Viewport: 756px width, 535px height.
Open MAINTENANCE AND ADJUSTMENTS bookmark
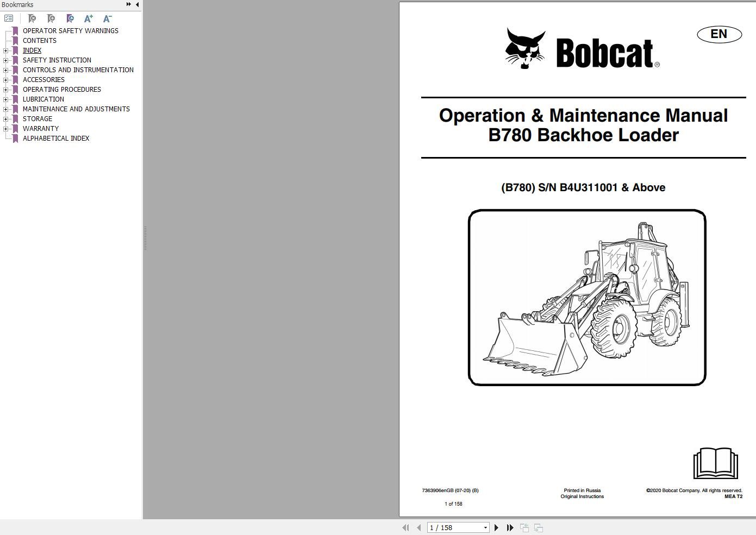click(76, 109)
